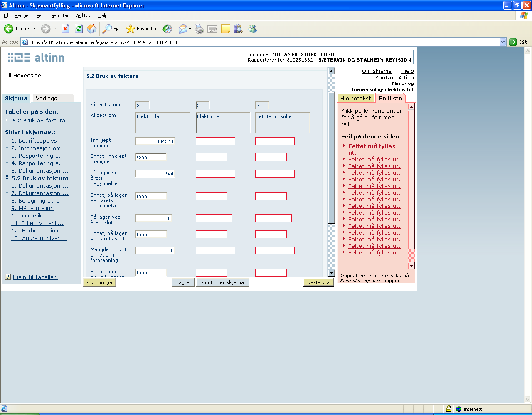Viewport: 532px width, 415px height.
Task: Click the Gå til go button
Action: [519, 42]
